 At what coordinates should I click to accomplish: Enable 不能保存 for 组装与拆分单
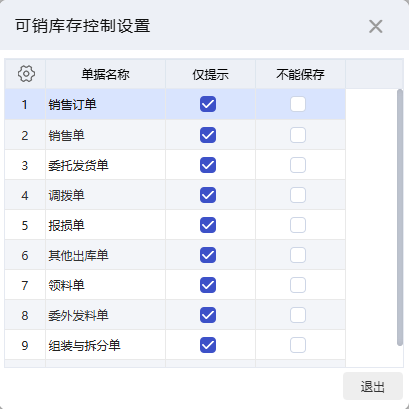(x=298, y=345)
